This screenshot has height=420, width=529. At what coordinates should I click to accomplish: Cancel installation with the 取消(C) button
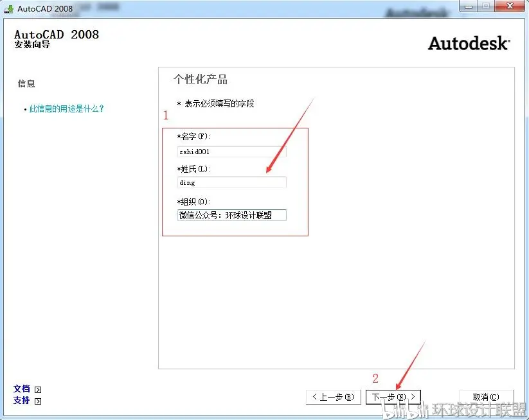click(486, 397)
